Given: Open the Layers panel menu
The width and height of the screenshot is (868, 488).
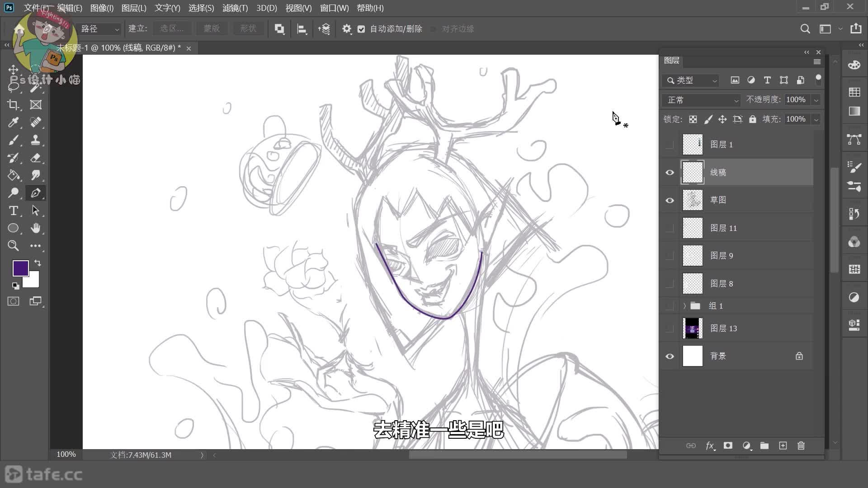Looking at the screenshot, I should pos(817,61).
